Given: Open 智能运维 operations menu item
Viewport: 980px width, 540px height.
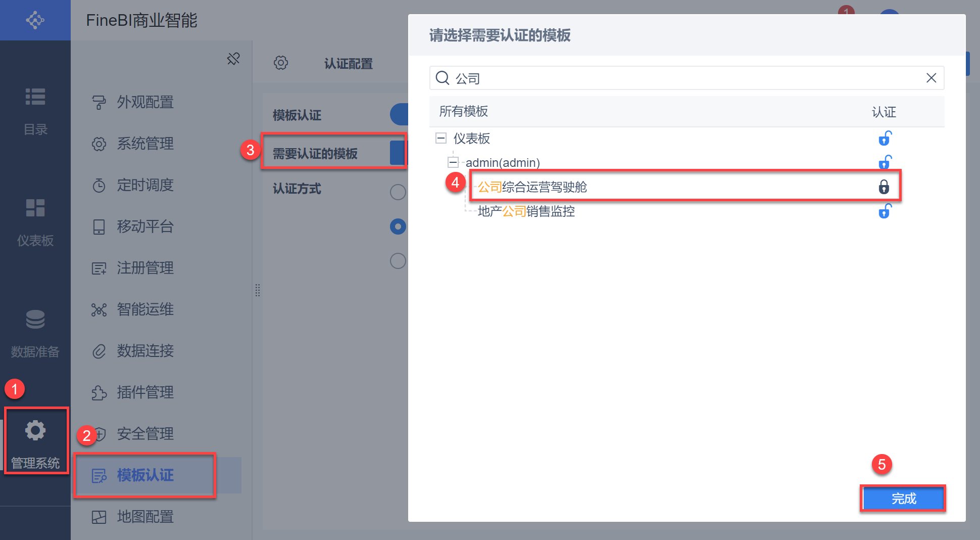Looking at the screenshot, I should (145, 309).
